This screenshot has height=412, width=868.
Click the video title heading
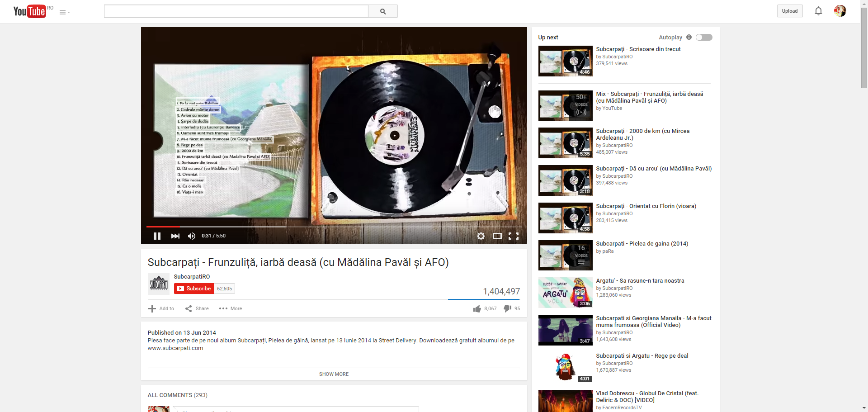(298, 262)
